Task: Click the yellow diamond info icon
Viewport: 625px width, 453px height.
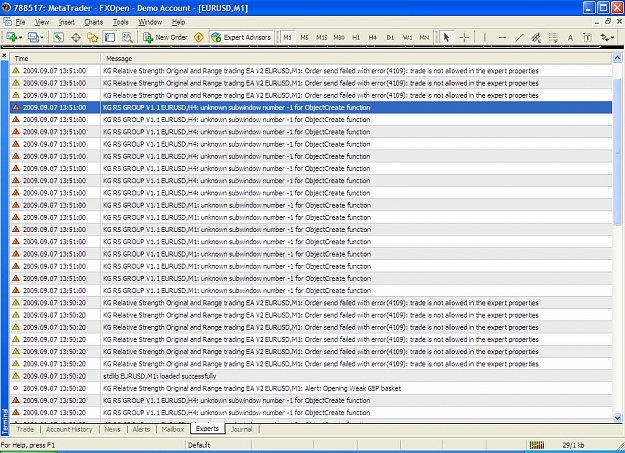Action: coord(199,37)
